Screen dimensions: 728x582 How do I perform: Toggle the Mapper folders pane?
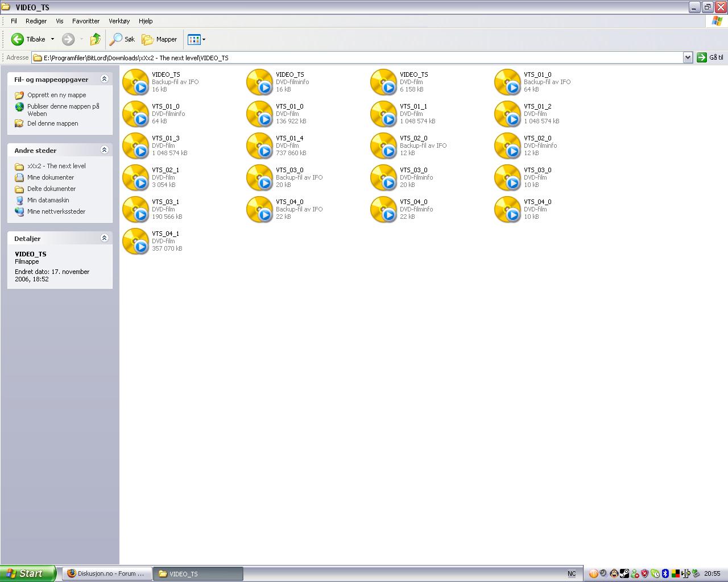click(x=159, y=39)
